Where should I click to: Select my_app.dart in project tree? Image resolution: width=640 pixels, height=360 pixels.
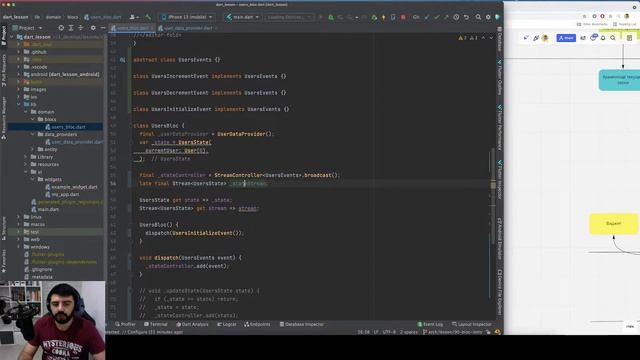pos(62,194)
